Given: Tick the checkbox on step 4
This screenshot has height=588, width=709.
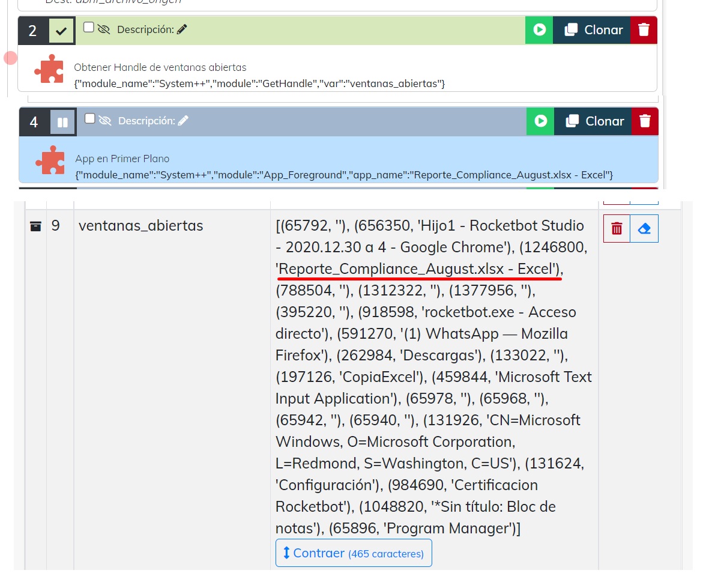Looking at the screenshot, I should click(90, 119).
